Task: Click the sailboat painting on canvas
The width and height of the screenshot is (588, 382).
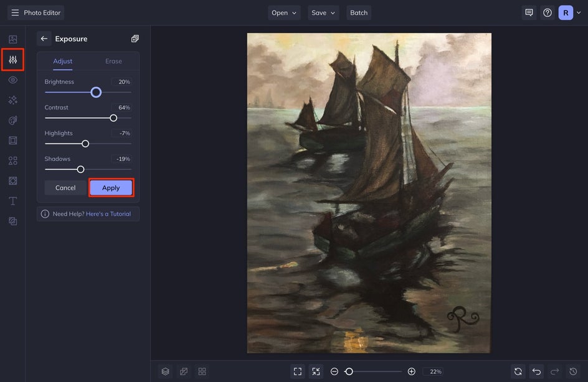Action: click(369, 193)
